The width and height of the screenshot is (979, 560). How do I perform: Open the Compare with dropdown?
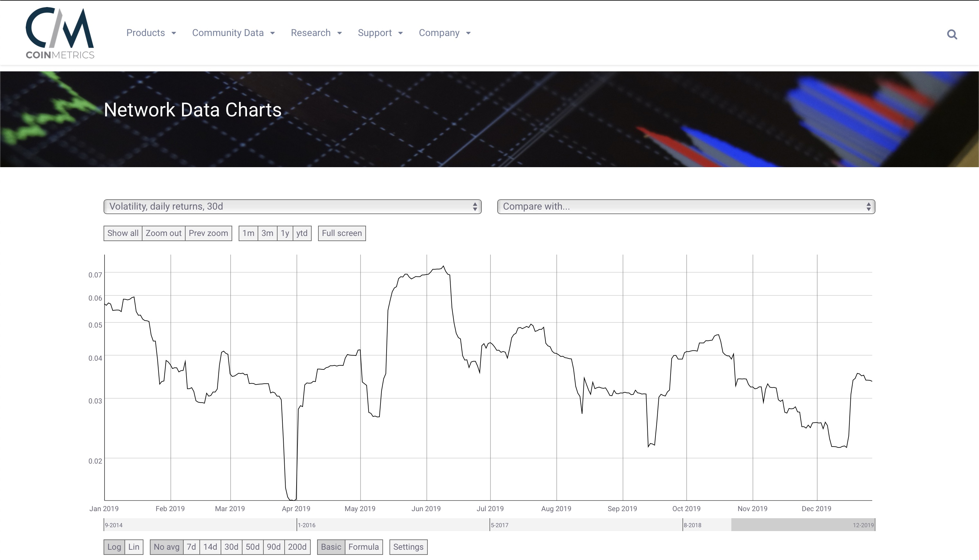tap(686, 206)
